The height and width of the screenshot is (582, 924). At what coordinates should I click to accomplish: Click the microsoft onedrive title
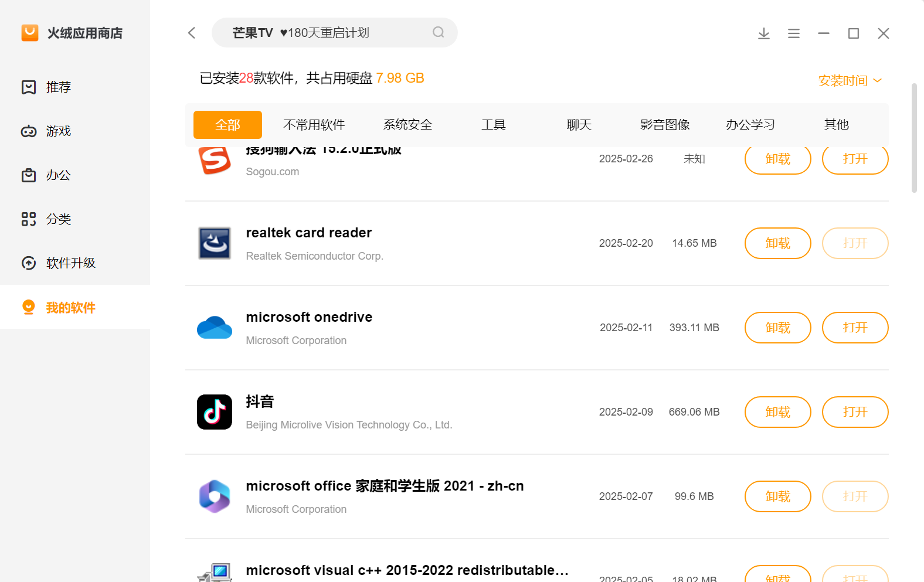(x=309, y=317)
